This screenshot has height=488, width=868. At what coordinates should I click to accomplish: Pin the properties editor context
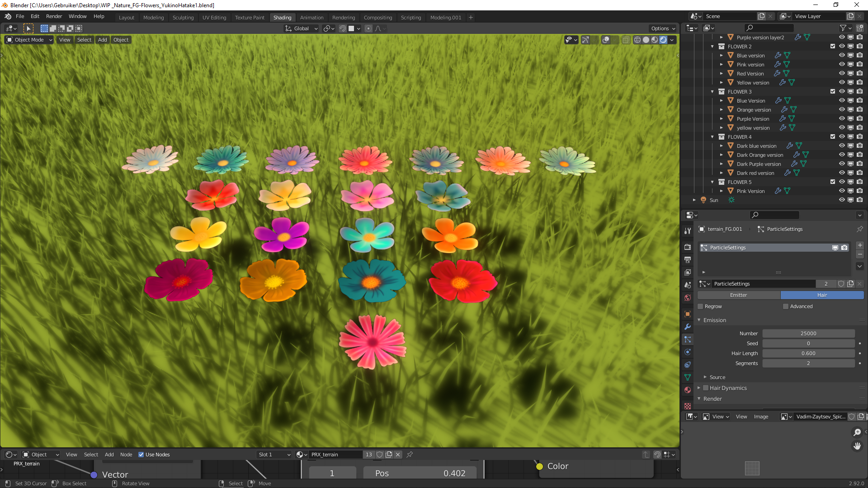859,229
